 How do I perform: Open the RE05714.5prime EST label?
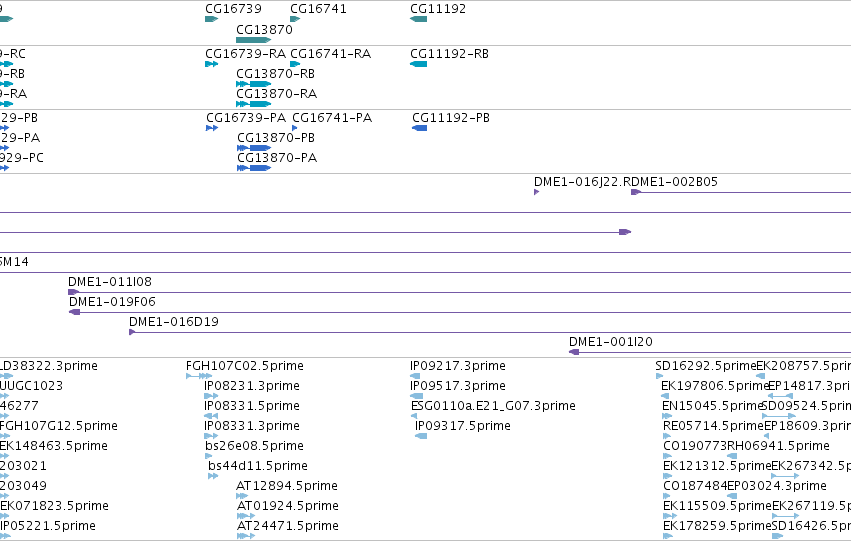pos(714,426)
